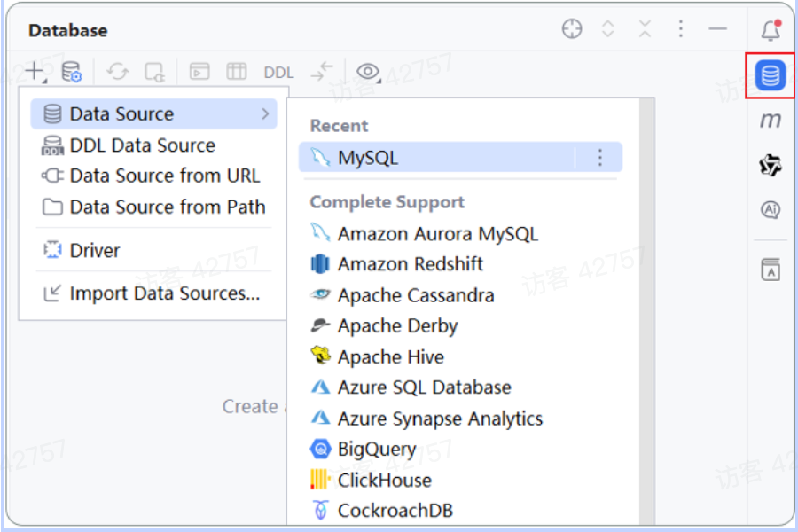The image size is (798, 532).
Task: Open Data Source Properties from the toolbar
Action: [x=71, y=72]
